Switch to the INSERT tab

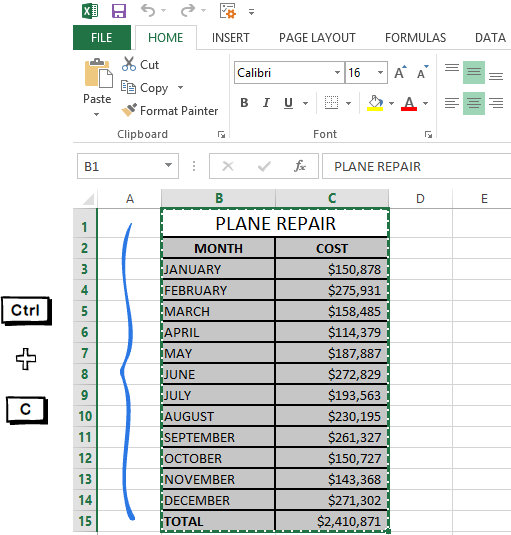[x=231, y=38]
